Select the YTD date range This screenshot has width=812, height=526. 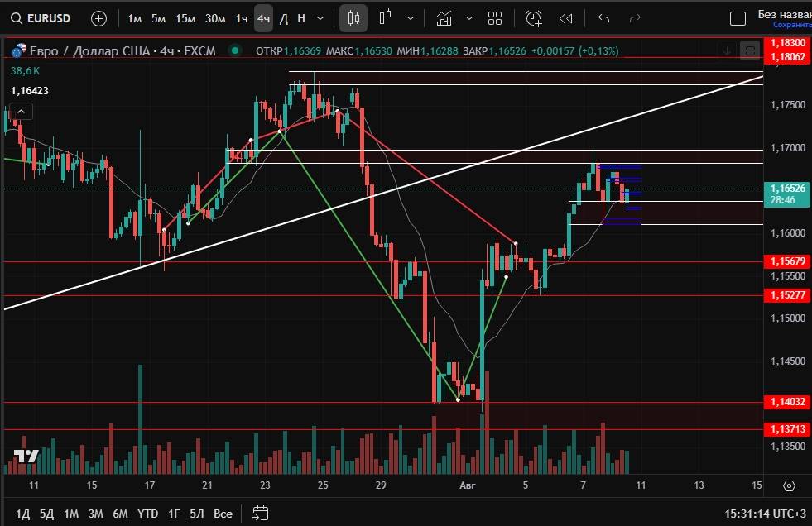[148, 514]
